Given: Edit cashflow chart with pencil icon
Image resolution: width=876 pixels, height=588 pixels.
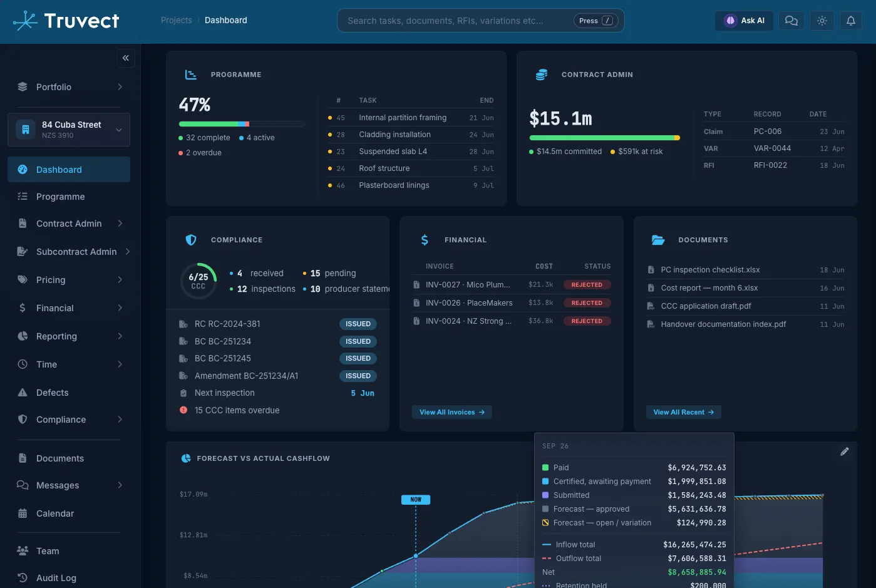Looking at the screenshot, I should click(845, 451).
